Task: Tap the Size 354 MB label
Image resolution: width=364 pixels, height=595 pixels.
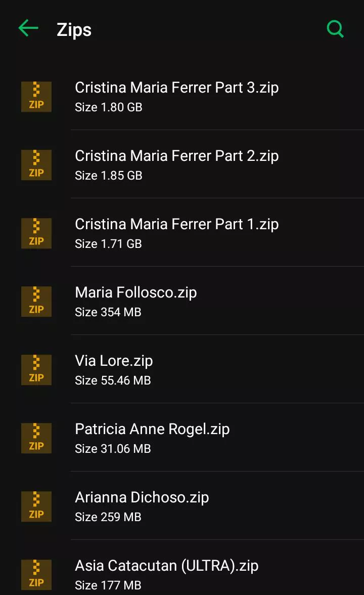Action: 108,312
